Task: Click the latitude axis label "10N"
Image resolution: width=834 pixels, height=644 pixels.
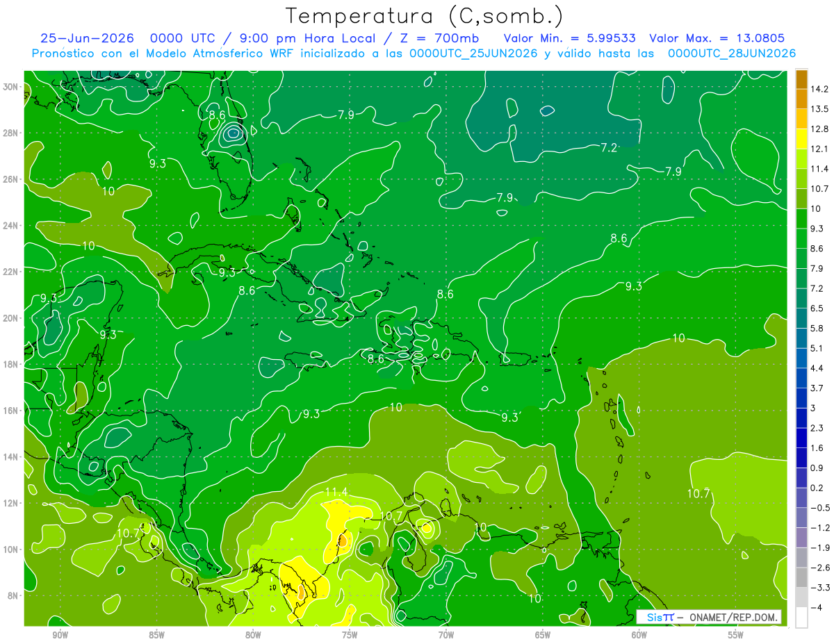Action: pos(10,549)
